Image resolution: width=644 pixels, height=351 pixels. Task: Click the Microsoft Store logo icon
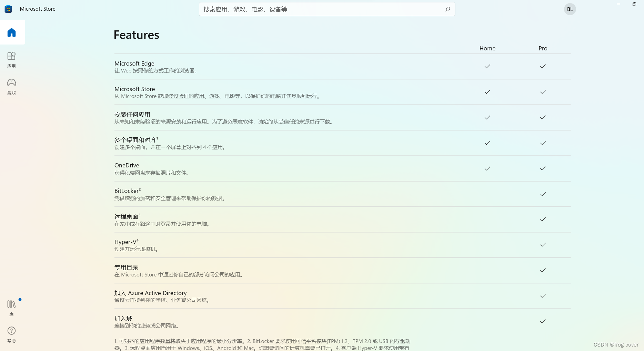(x=8, y=9)
